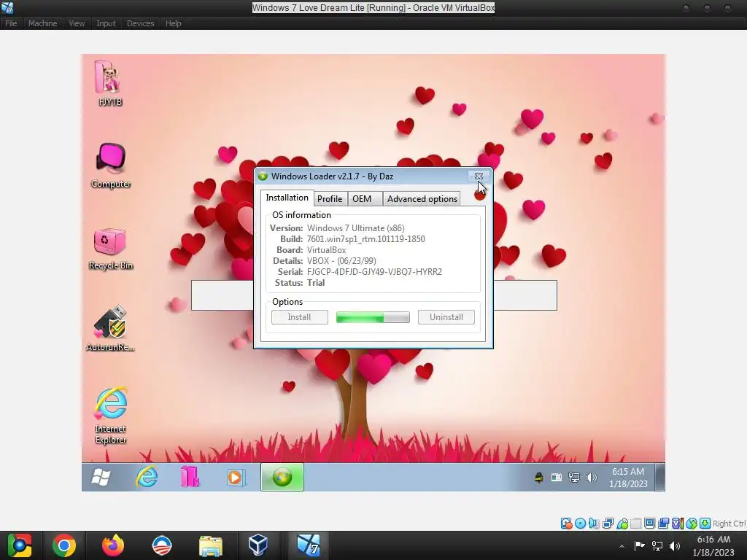Switch to the Profile tab
Screen dimensions: 747x560
click(x=330, y=199)
